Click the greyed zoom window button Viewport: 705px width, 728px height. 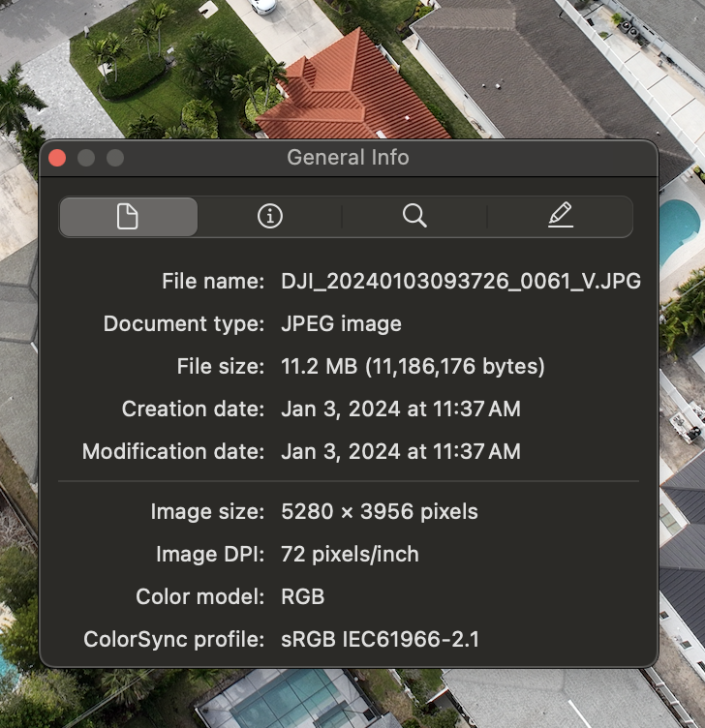tap(115, 158)
